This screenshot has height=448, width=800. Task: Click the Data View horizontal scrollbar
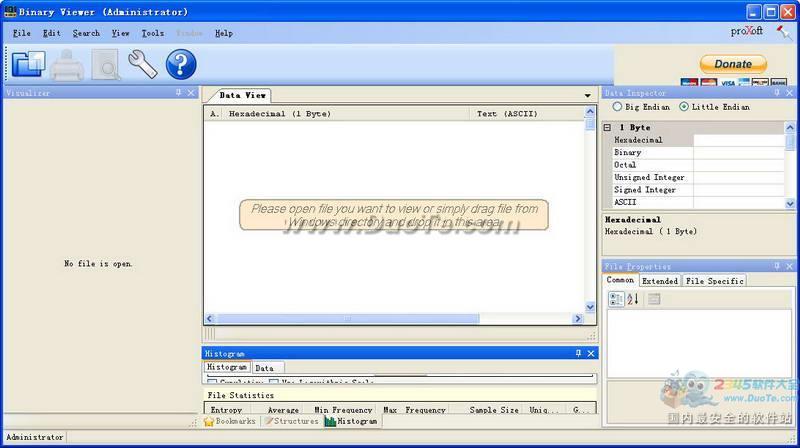[x=390, y=319]
